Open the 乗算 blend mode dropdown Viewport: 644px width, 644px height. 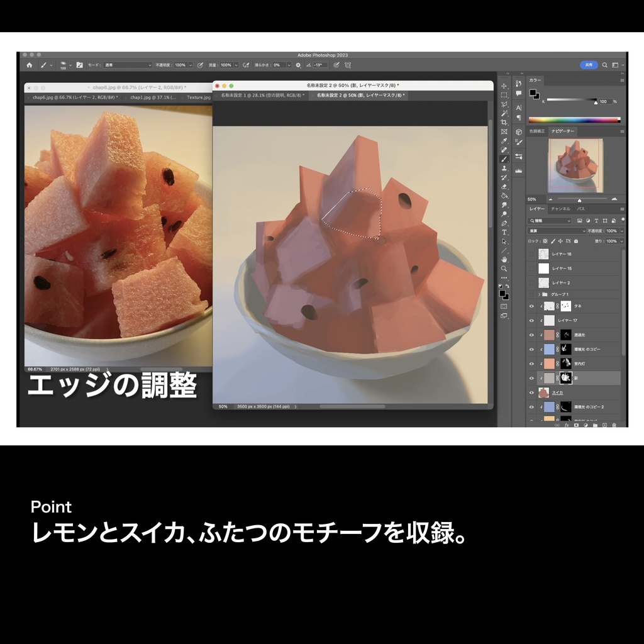coord(556,230)
